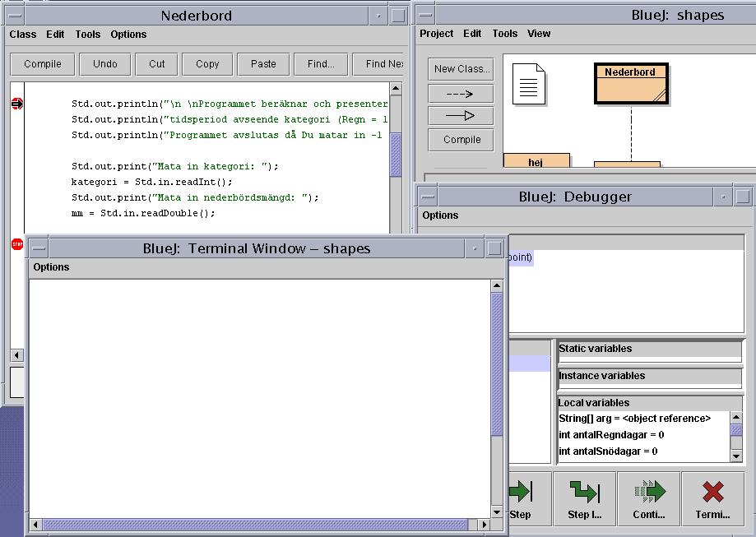Click the execution arrow breakpoint marker in editor

coord(17,104)
